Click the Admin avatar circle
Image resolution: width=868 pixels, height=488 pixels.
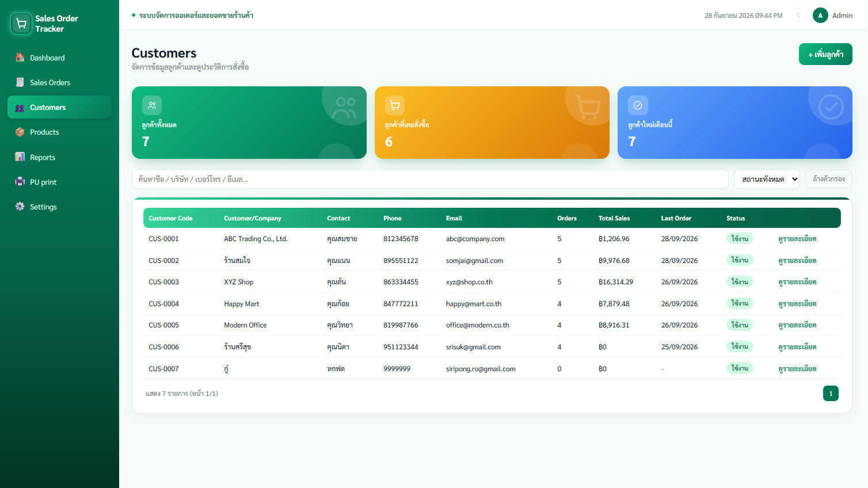tap(820, 16)
